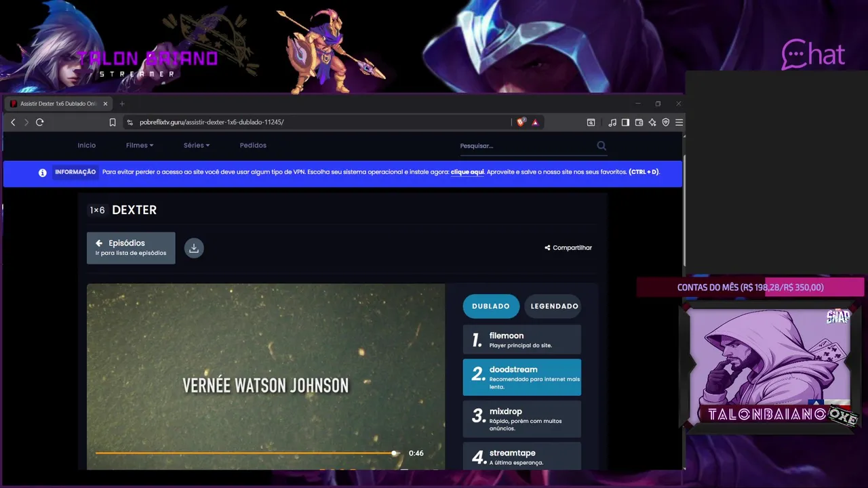Click the Compartilhar share link
The width and height of the screenshot is (868, 488).
568,247
